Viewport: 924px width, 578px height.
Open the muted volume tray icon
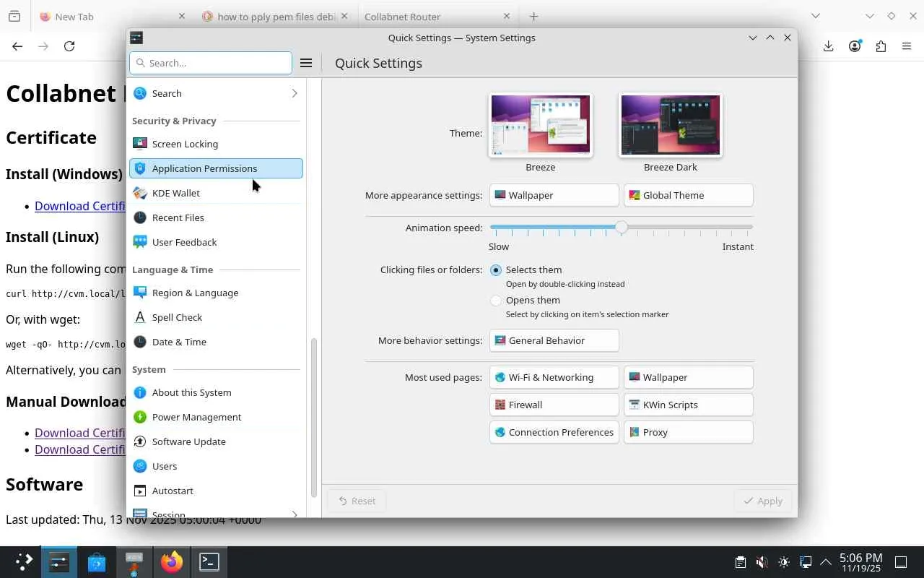pyautogui.click(x=762, y=562)
